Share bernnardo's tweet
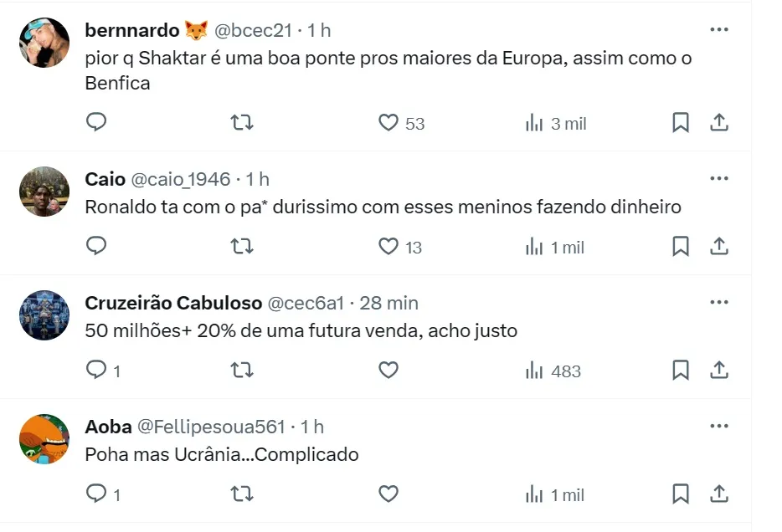This screenshot has height=532, width=782. coord(718,123)
